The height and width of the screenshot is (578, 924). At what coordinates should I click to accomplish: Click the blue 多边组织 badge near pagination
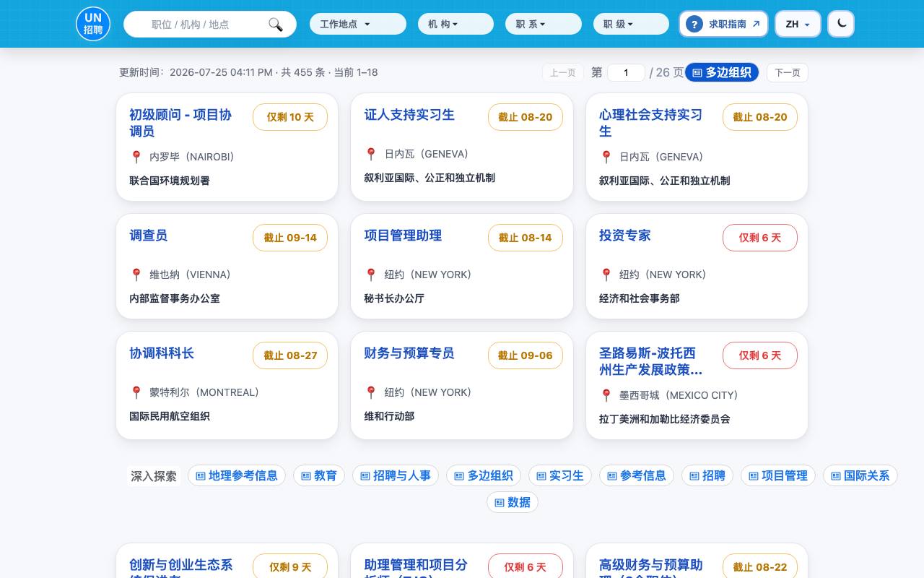(722, 72)
